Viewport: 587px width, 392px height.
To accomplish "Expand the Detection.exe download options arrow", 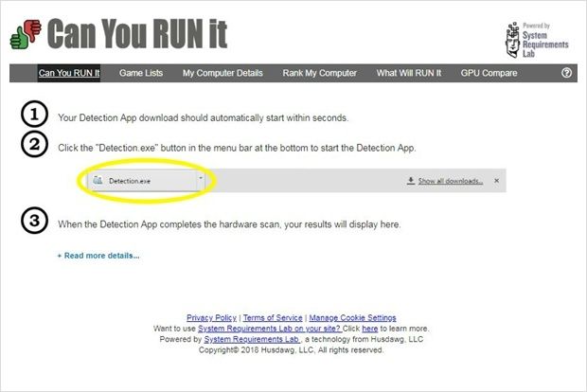I will pos(201,178).
